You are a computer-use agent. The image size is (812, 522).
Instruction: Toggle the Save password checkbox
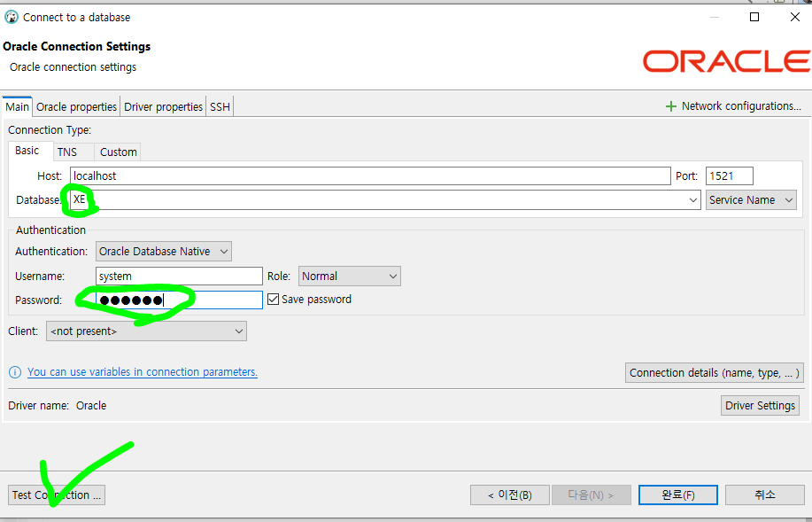point(273,299)
